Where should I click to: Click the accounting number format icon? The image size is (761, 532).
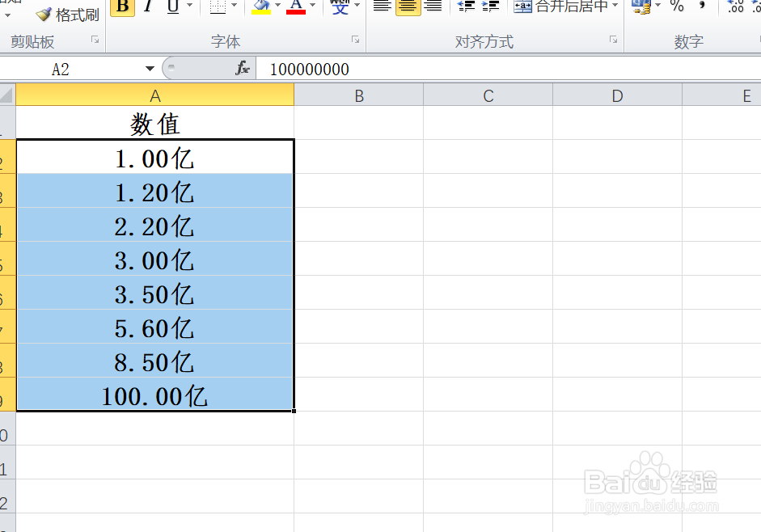point(641,6)
